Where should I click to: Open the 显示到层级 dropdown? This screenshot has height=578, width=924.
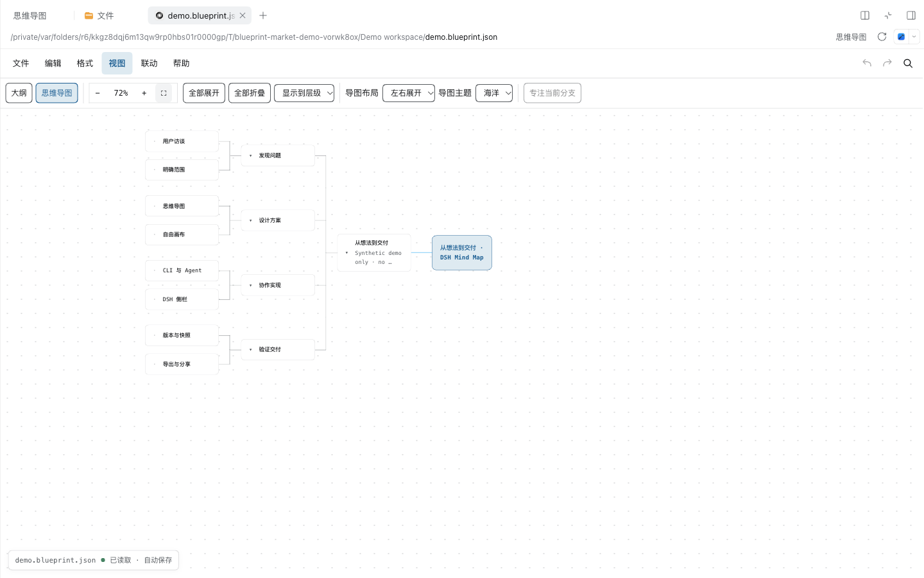coord(304,93)
